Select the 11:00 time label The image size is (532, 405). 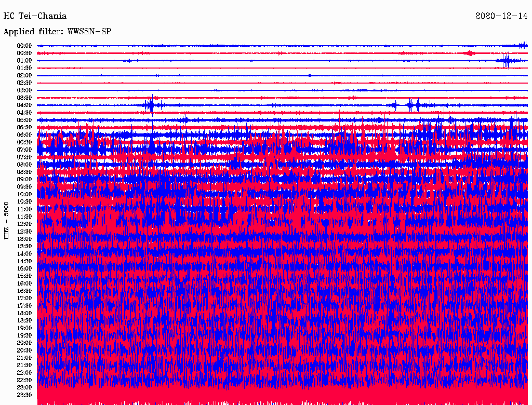24,209
